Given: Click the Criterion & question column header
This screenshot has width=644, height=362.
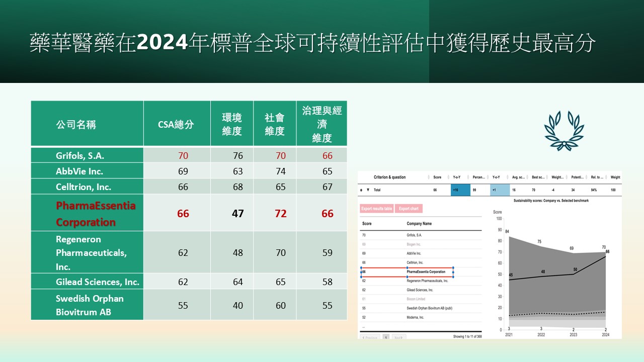Looking at the screenshot, I should 390,177.
